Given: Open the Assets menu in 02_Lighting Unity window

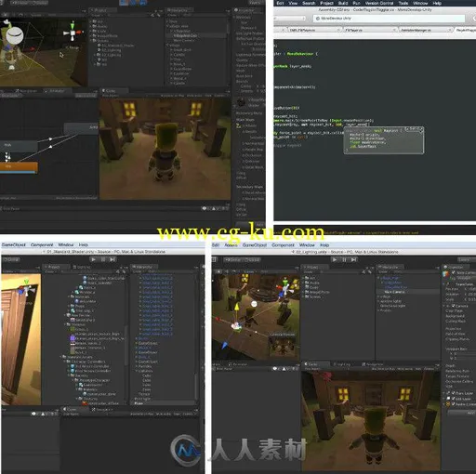Looking at the screenshot, I should pos(231,245).
